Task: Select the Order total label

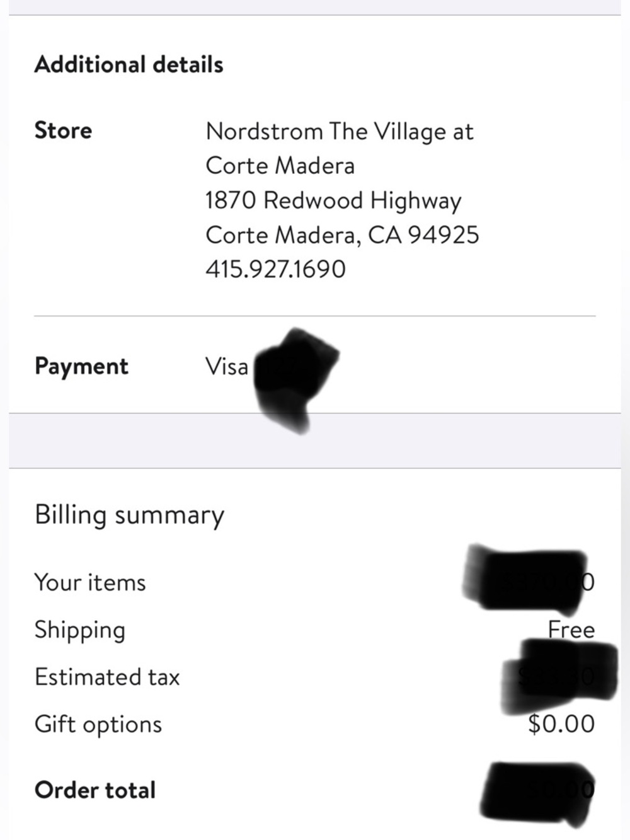Action: 95,790
